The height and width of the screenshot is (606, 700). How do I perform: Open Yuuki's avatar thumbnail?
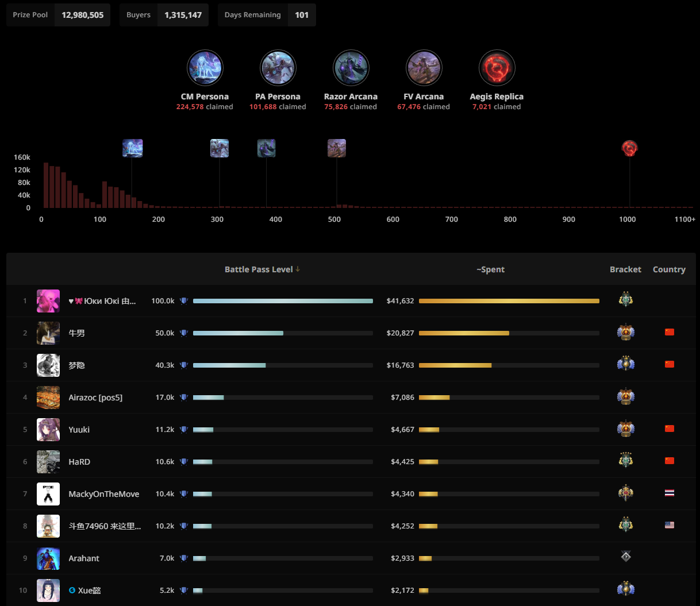pyautogui.click(x=48, y=430)
